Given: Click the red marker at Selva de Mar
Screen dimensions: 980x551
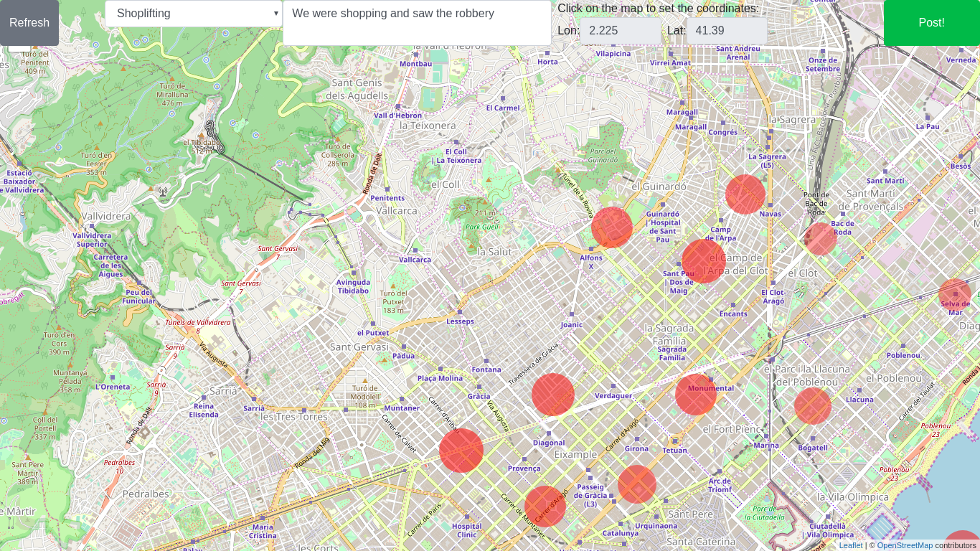Looking at the screenshot, I should coord(955,295).
